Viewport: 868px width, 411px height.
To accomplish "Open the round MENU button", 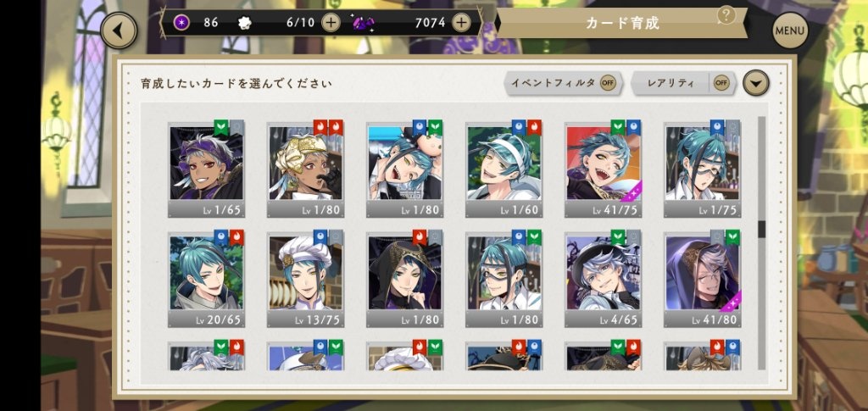I will (790, 31).
